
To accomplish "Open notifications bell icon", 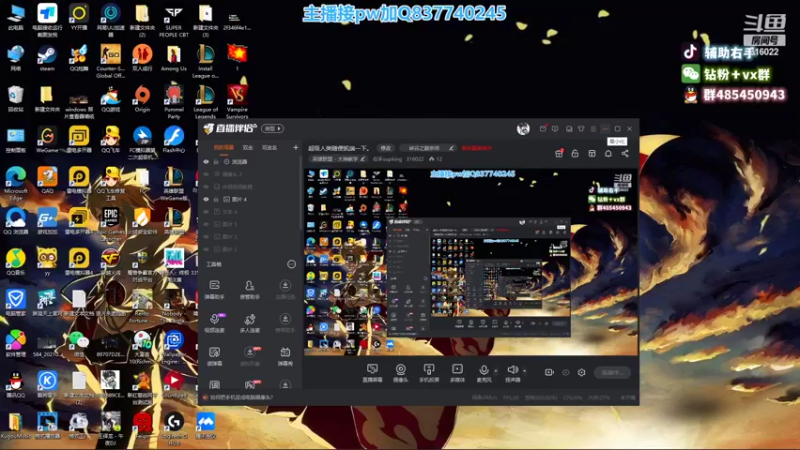I will coord(608,154).
